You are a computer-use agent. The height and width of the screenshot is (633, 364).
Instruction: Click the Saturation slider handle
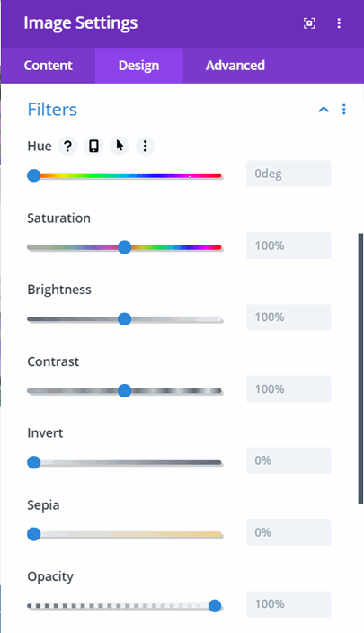point(125,247)
